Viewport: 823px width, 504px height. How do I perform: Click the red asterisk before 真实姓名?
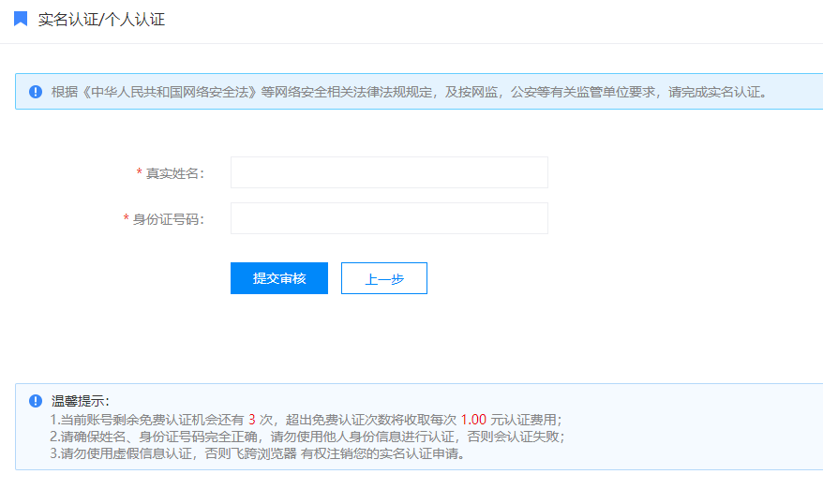[139, 173]
